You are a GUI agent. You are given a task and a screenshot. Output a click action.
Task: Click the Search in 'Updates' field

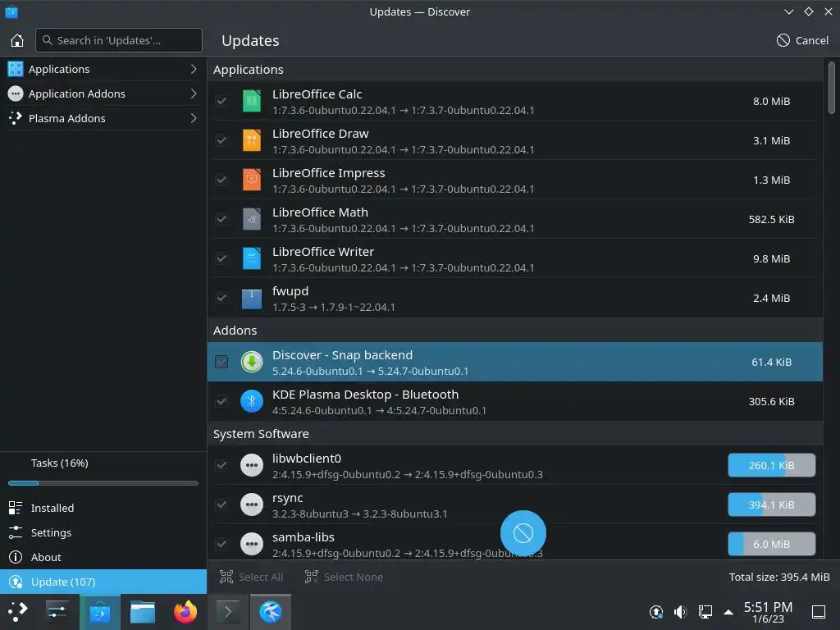coord(119,40)
